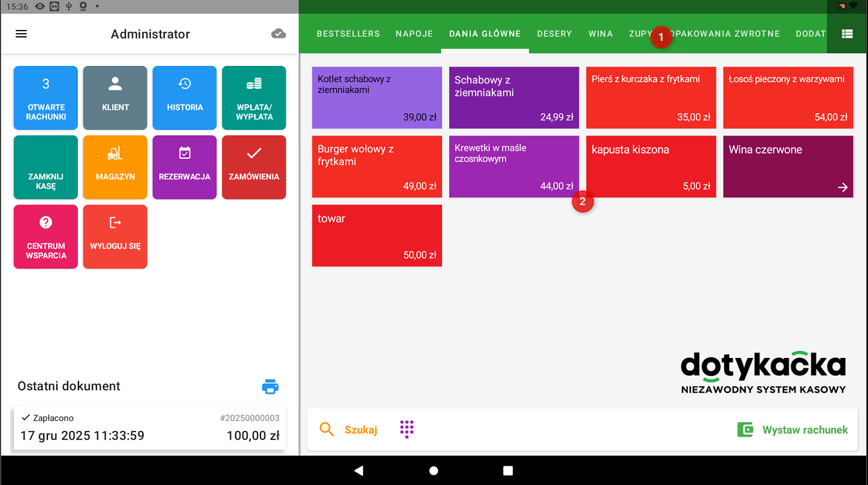Image resolution: width=868 pixels, height=485 pixels.
Task: Open Klient tile
Action: [x=115, y=98]
